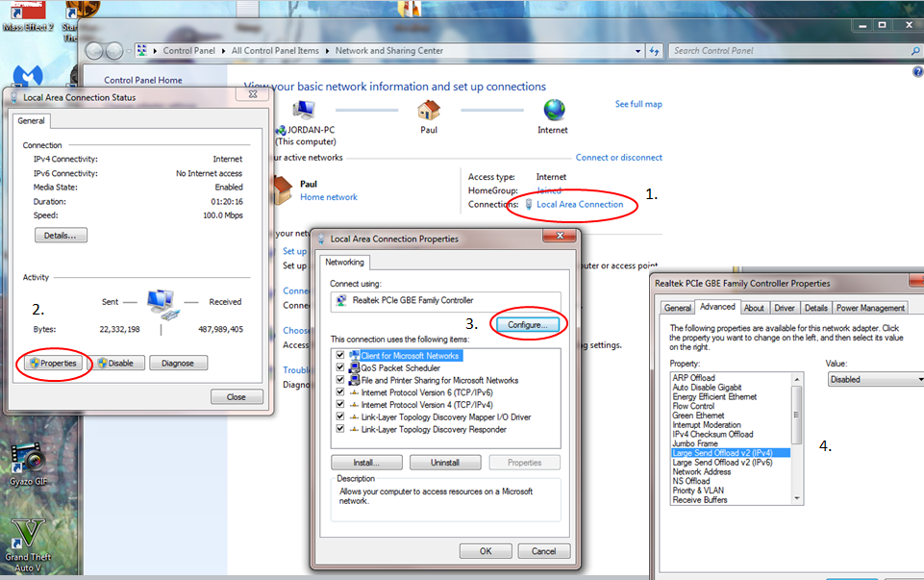Open the About tab in Realtek Properties
Screen dimensions: 924x580
point(754,308)
